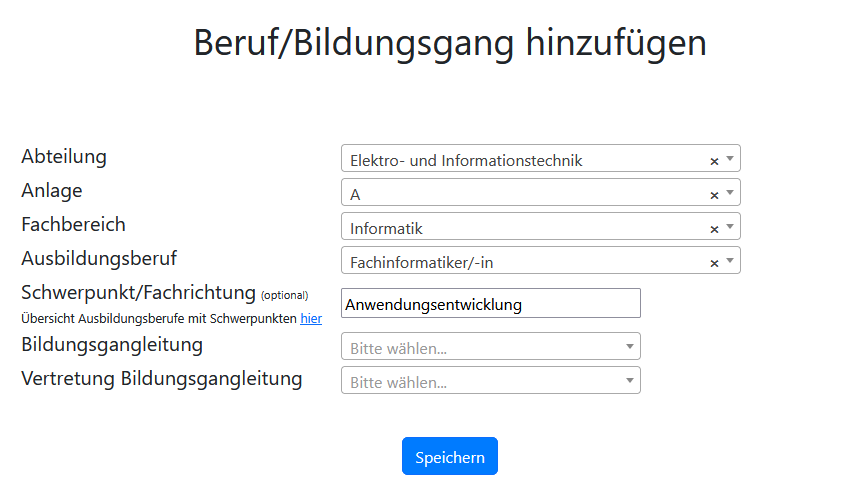
Task: Follow the 'hier' link for Ausbildungsberufe overview
Action: coord(311,319)
